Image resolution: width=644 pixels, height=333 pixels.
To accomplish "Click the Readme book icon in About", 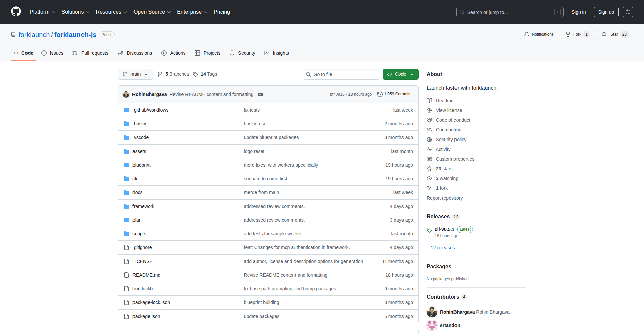I will (429, 100).
